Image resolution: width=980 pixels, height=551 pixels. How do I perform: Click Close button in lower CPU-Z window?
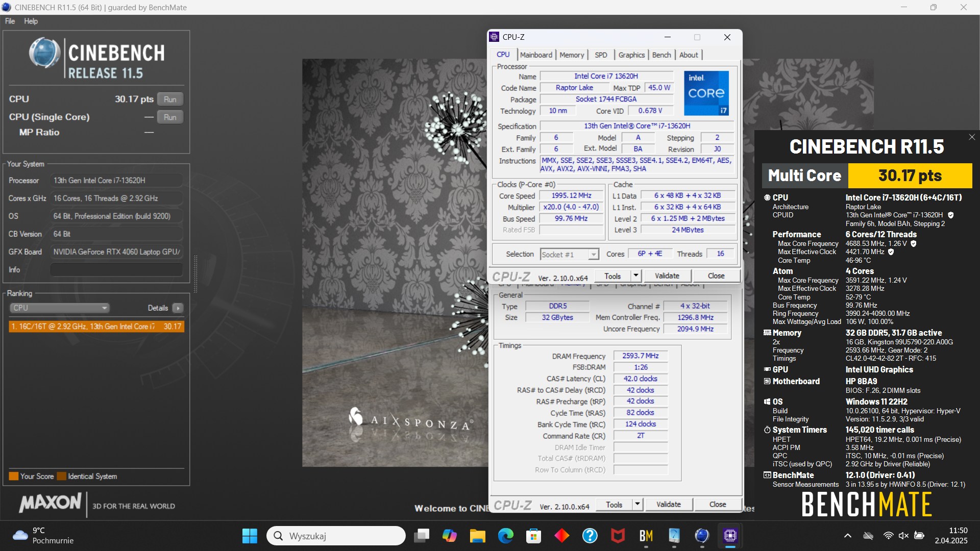click(718, 505)
